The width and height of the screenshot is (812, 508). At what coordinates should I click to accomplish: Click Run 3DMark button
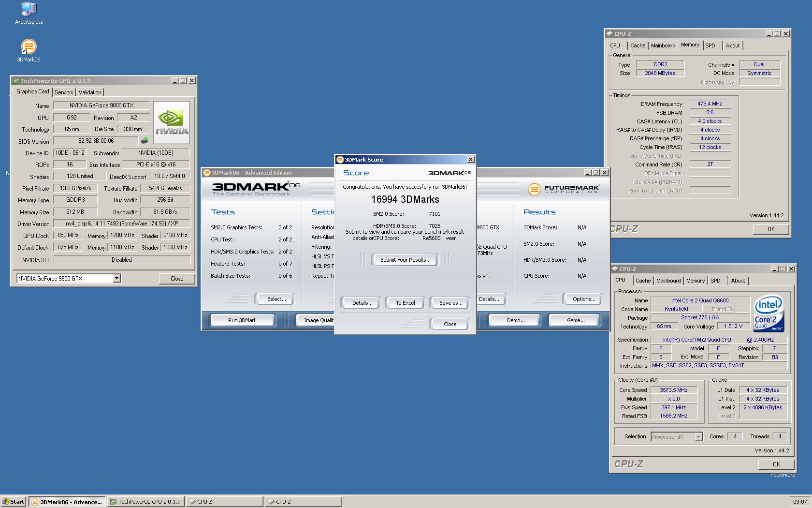tap(242, 320)
